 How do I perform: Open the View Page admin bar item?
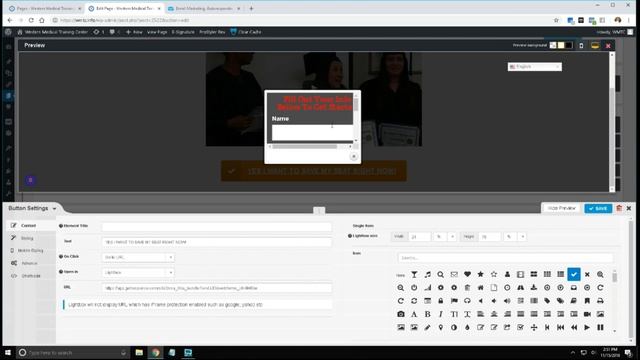point(157,32)
